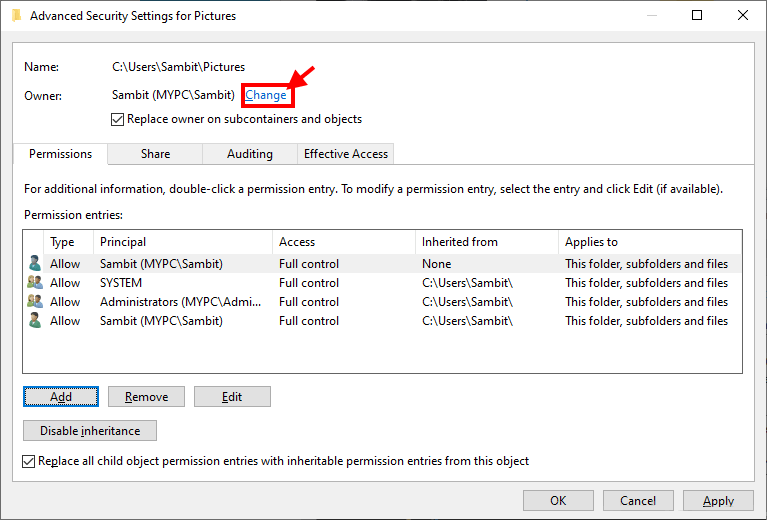The image size is (767, 520).
Task: Toggle Replace owner on subcontainers and objects
Action: point(118,119)
